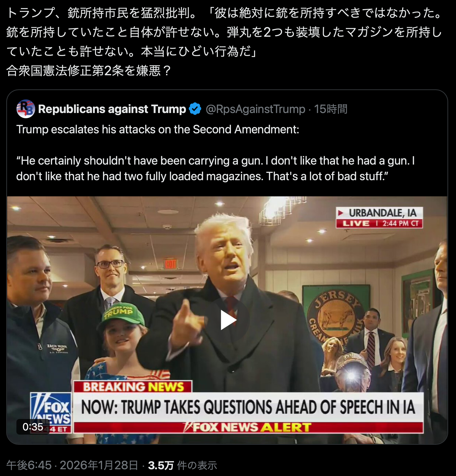Click the Fox News Alert ticker strip
Viewport: 456px width, 476px height.
click(x=249, y=427)
